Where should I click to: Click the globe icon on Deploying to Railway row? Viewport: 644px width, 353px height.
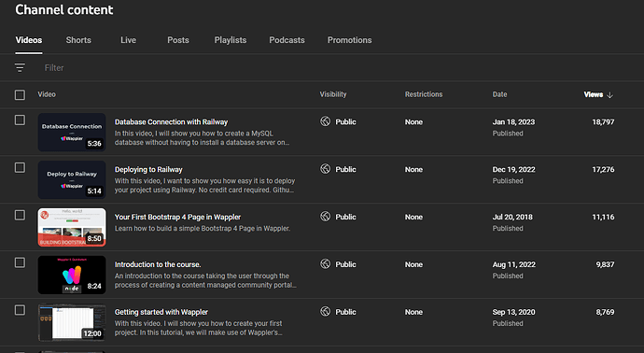pyautogui.click(x=326, y=169)
